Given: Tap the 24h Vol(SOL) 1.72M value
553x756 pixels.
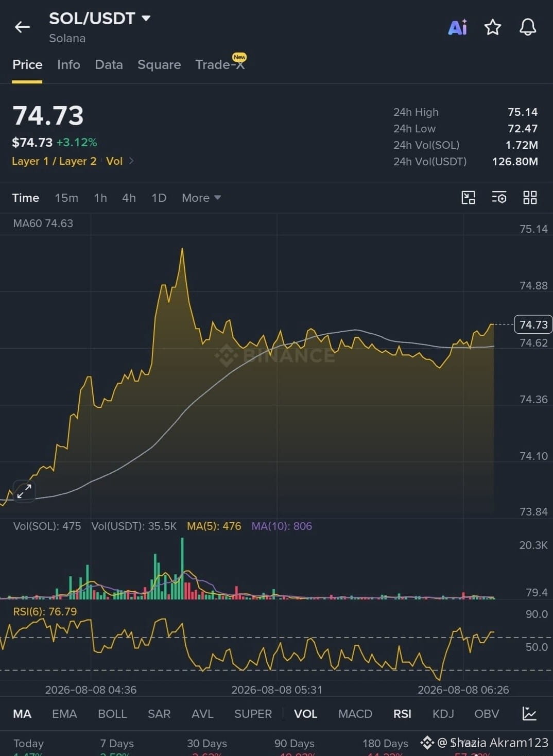Looking at the screenshot, I should (x=522, y=145).
